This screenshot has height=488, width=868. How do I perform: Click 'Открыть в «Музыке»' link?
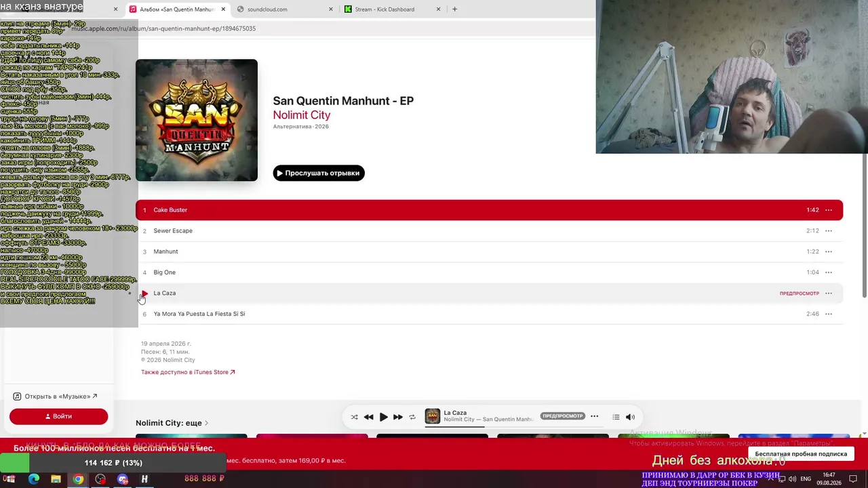point(56,396)
